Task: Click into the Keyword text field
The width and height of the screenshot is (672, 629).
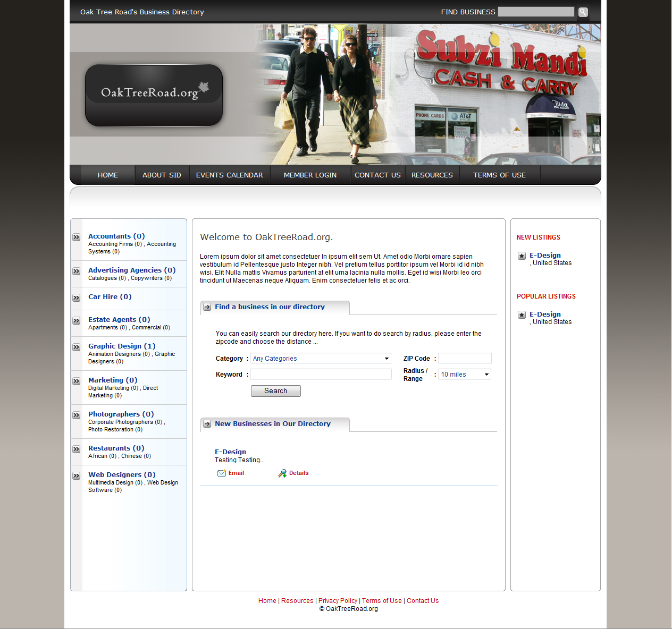Action: click(321, 375)
